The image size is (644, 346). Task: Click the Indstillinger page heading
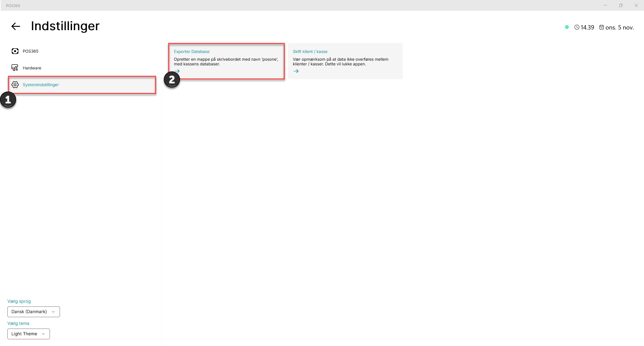[65, 26]
